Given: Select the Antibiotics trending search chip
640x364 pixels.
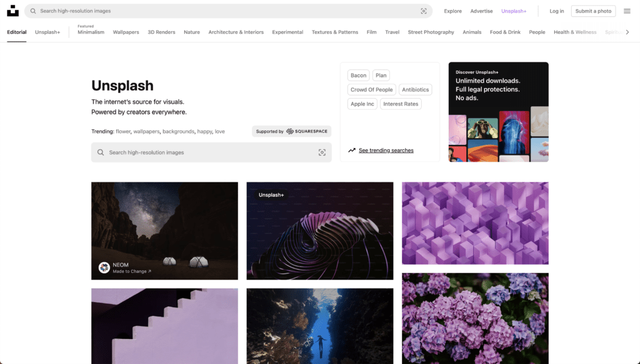Looking at the screenshot, I should click(x=415, y=89).
